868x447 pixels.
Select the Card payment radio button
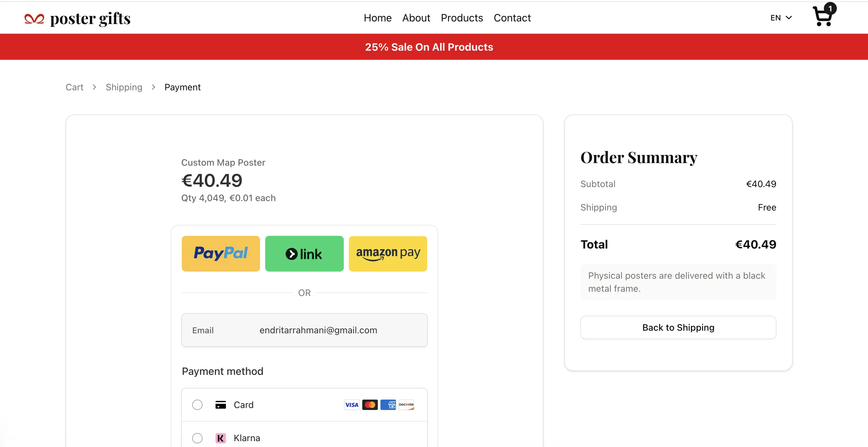click(197, 404)
